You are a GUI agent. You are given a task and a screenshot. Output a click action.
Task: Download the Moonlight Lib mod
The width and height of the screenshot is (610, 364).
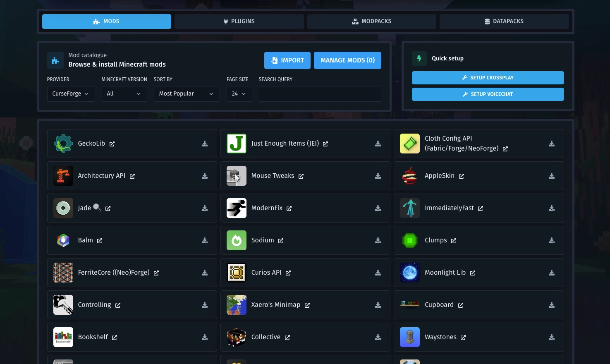(x=552, y=273)
